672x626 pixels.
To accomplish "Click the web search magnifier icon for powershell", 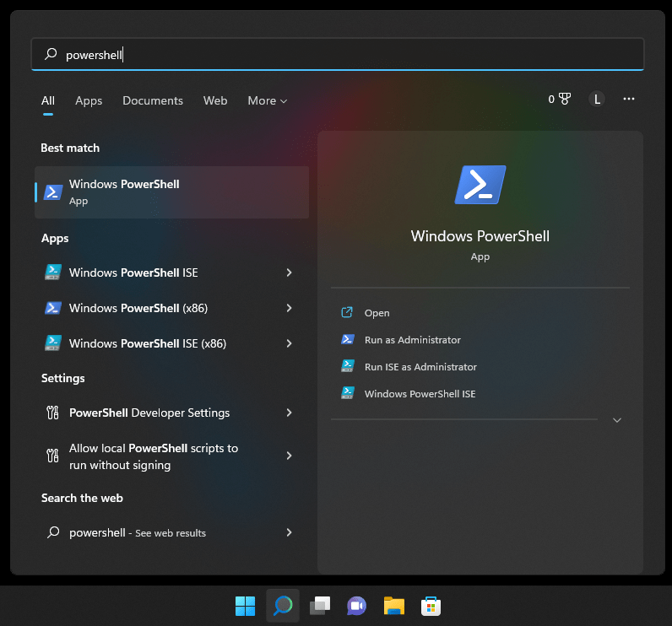I will pos(53,532).
